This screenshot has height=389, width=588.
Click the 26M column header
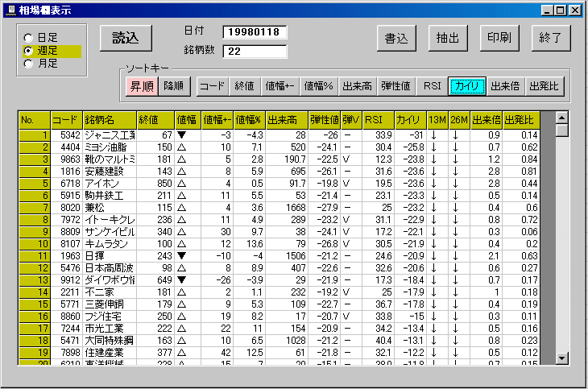[x=459, y=120]
